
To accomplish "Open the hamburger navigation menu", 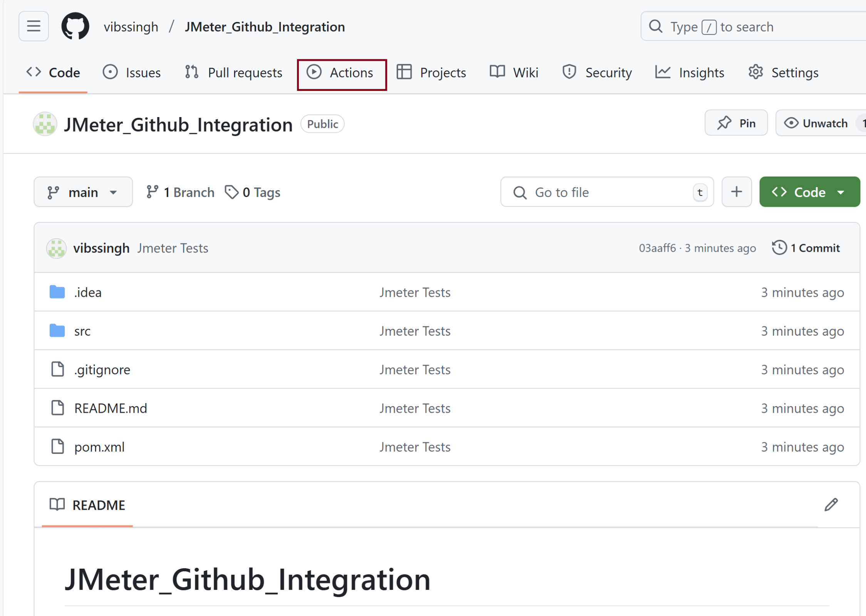I will tap(34, 26).
